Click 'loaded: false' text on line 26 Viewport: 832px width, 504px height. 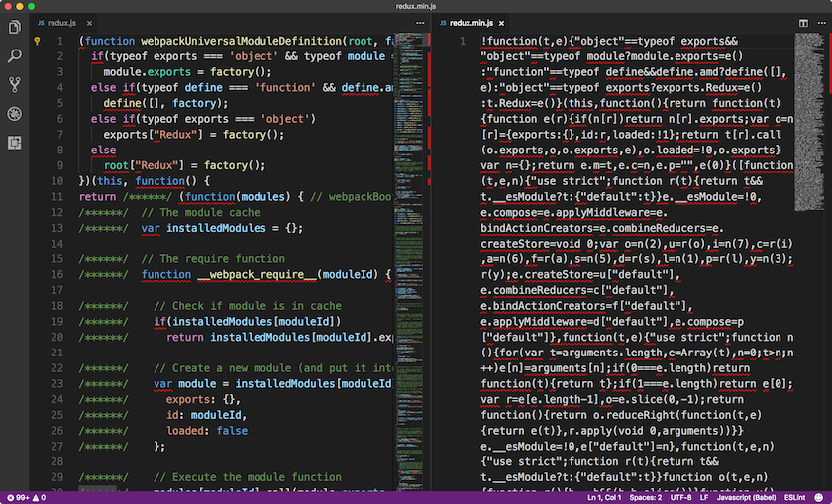click(x=207, y=431)
